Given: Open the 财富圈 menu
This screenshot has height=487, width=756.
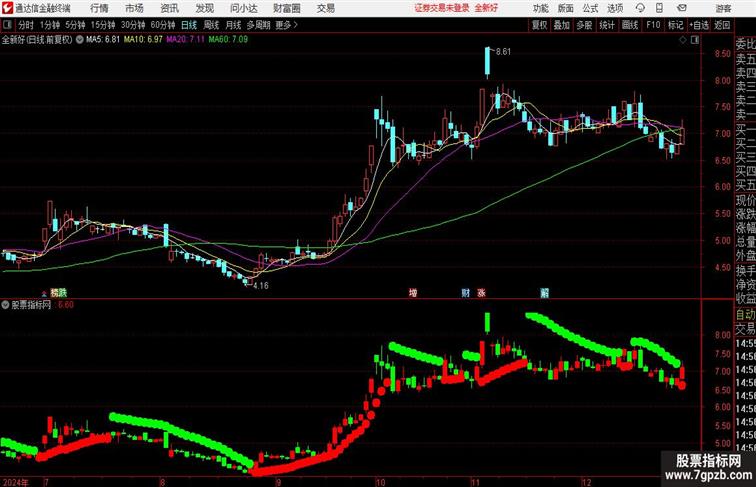Looking at the screenshot, I should [x=287, y=8].
